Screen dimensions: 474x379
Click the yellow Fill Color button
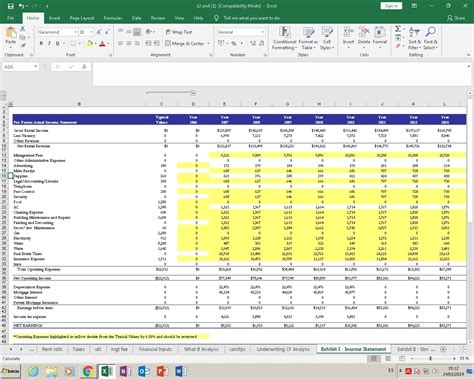[x=89, y=43]
